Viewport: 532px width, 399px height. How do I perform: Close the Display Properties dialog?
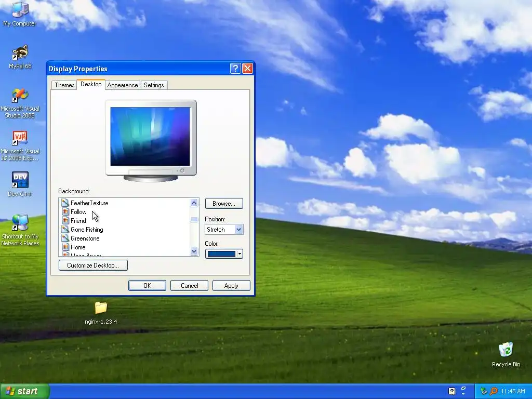point(248,69)
